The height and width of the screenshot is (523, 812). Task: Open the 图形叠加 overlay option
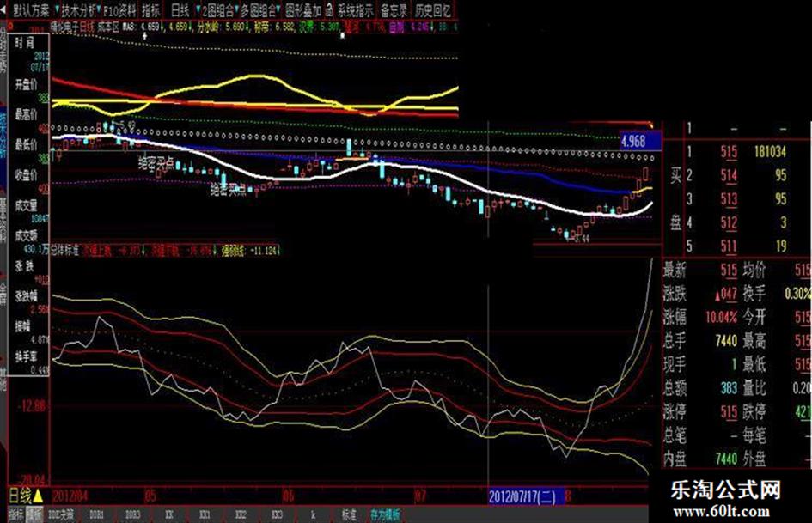[303, 9]
